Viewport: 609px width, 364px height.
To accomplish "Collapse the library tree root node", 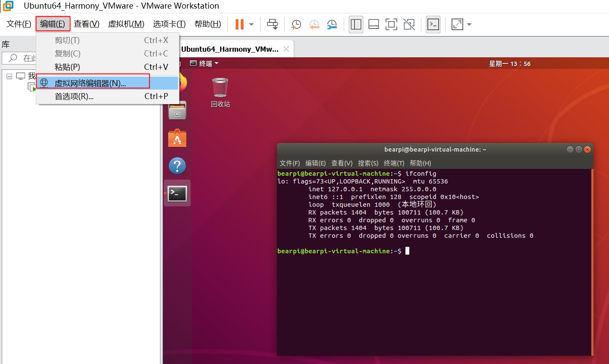I will click(9, 76).
